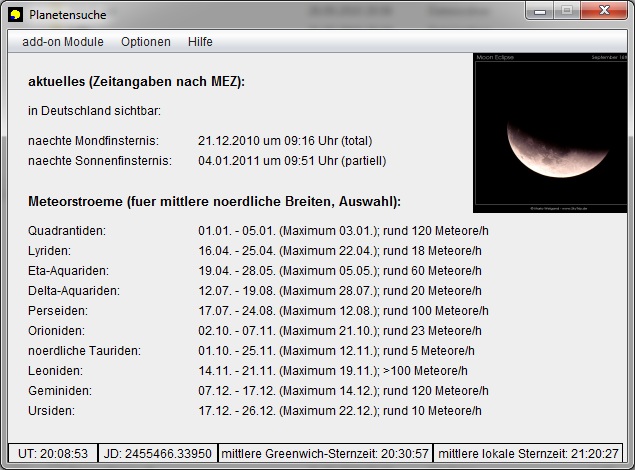Image resolution: width=635 pixels, height=470 pixels.
Task: Click the Planetensuche window title text
Action: click(68, 15)
